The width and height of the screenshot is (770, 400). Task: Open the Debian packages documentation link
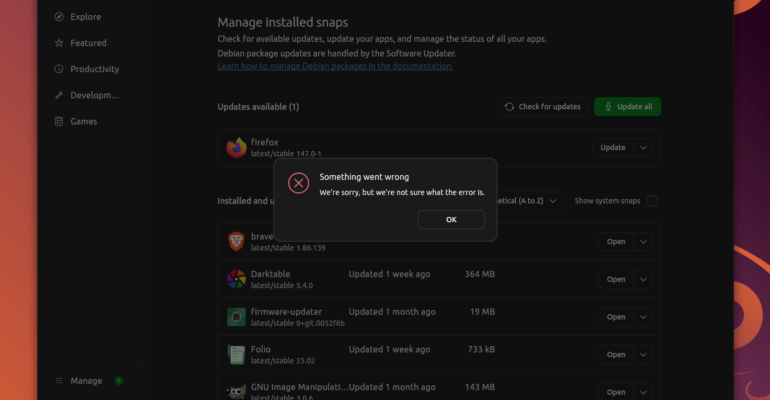click(335, 66)
